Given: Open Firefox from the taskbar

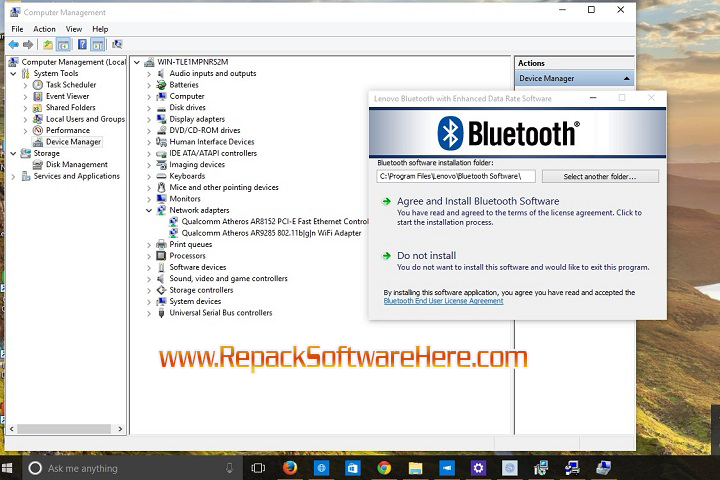Looking at the screenshot, I should pos(289,468).
